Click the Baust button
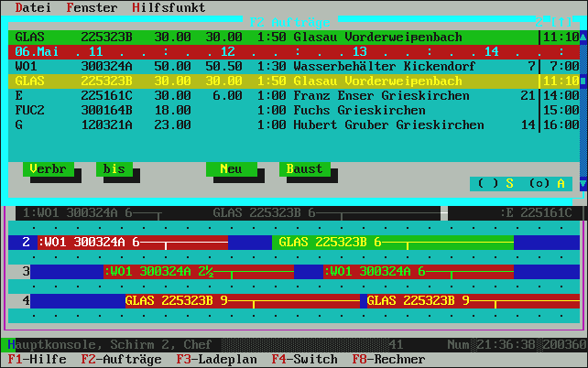Viewport: 588px width, 368px height. tap(304, 169)
